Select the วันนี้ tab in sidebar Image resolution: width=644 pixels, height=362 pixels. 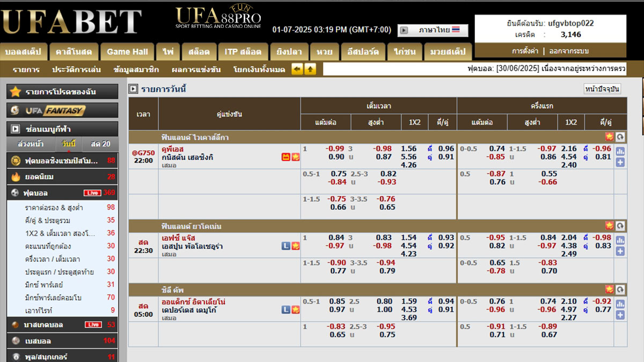tap(69, 144)
